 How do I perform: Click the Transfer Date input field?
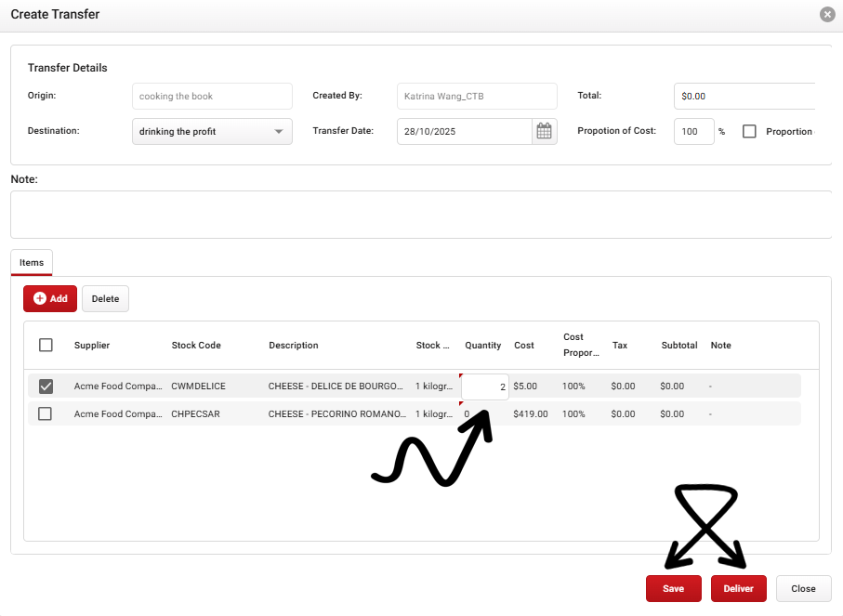pos(464,132)
